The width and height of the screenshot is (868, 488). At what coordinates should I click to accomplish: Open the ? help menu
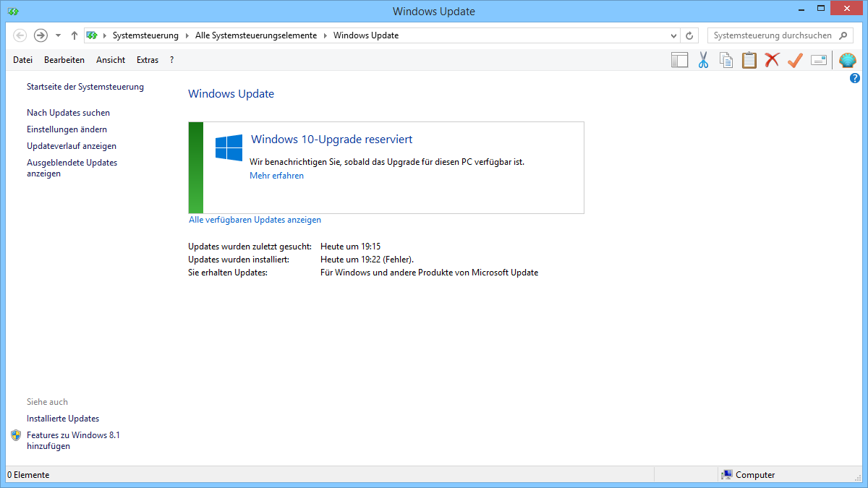pyautogui.click(x=171, y=60)
